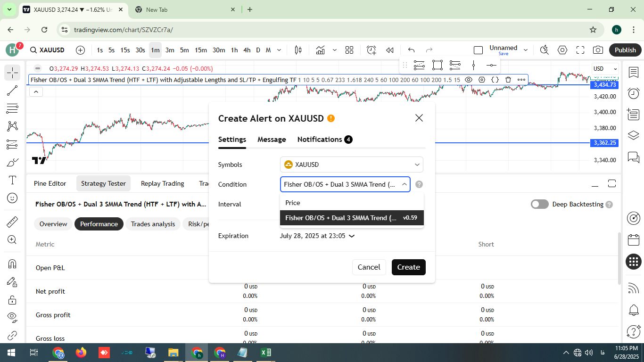Change the Expiration date dropdown

(x=317, y=236)
